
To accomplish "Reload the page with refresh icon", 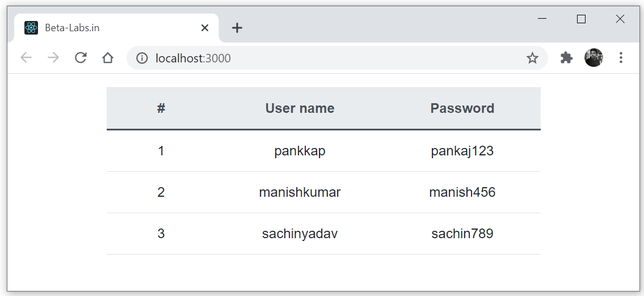I will click(x=81, y=58).
